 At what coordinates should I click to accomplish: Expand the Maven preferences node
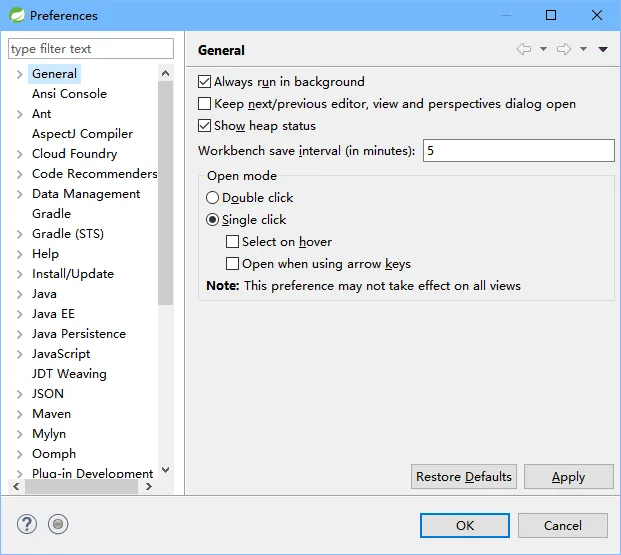point(19,414)
